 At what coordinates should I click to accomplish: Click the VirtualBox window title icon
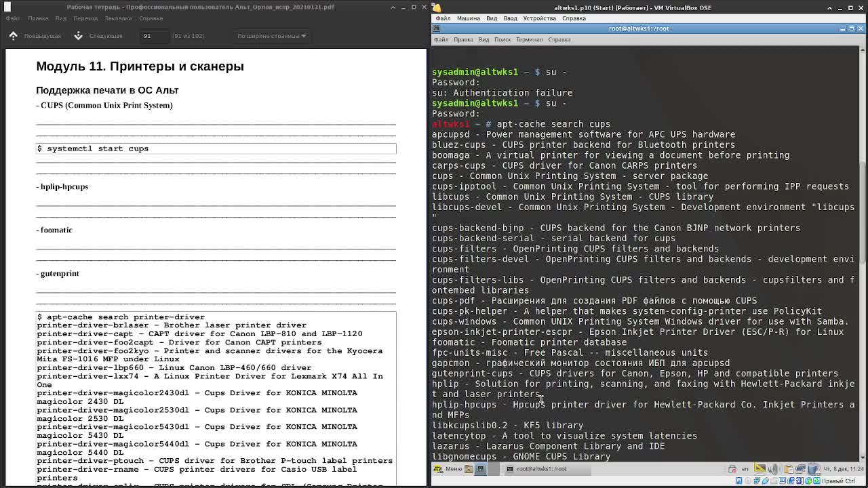point(437,7)
